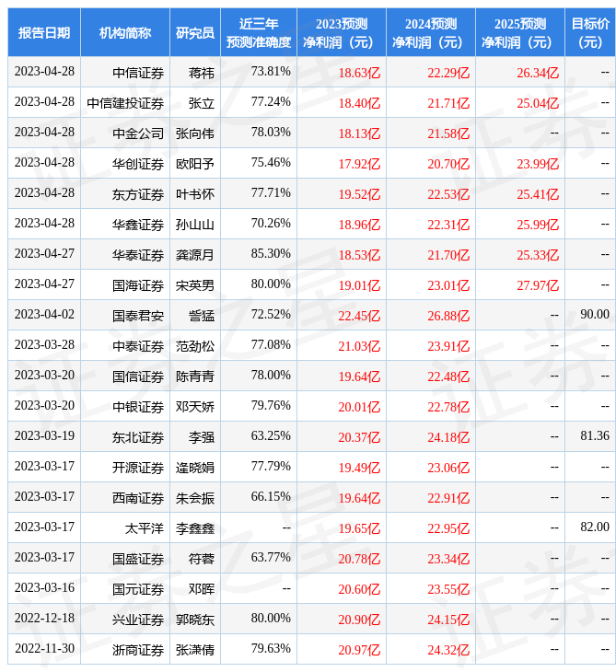Screen dimensions: 616x672
Task: Click the 85.30% accuracy value
Action: coord(271,253)
